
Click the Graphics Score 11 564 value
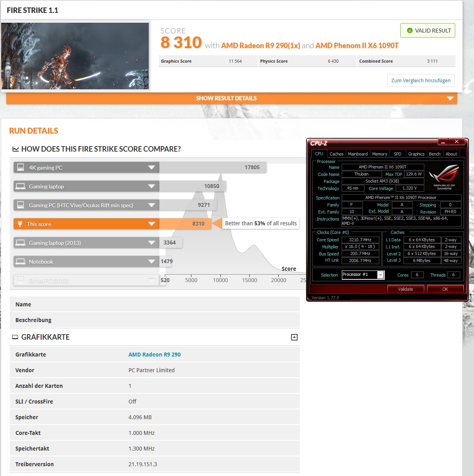point(235,61)
